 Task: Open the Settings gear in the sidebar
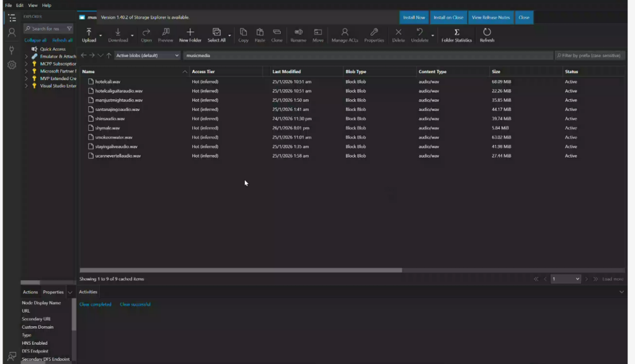11,65
